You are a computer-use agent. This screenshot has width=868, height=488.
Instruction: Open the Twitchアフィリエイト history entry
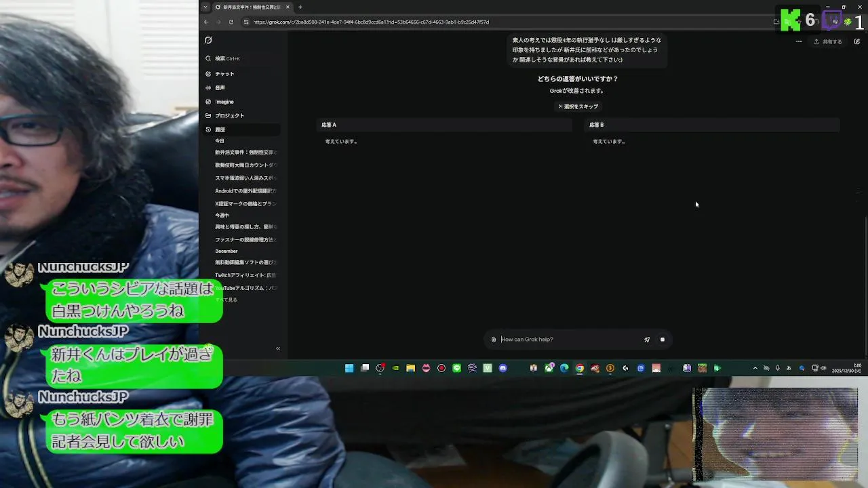245,275
